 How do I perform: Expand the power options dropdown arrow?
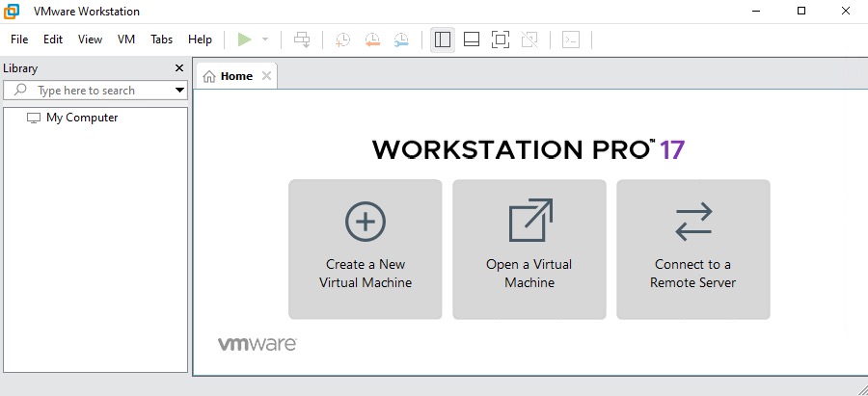[264, 40]
